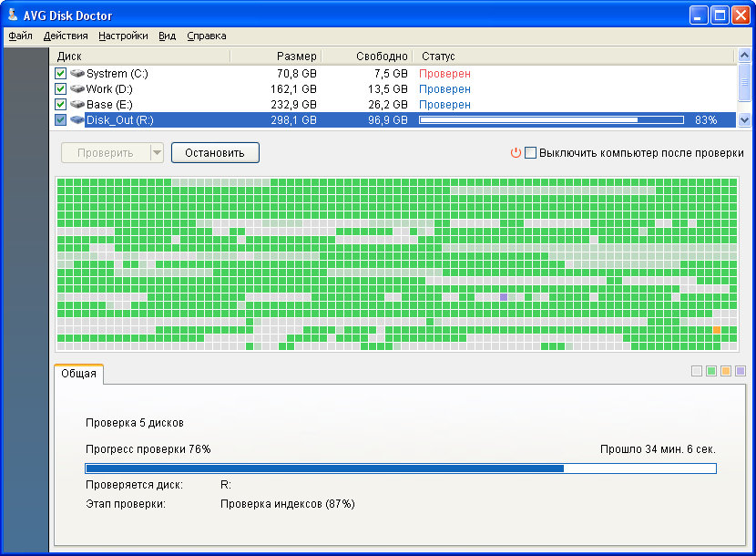Uncheck the Base (E:) disk checkbox
756x556 pixels.
pyautogui.click(x=60, y=104)
